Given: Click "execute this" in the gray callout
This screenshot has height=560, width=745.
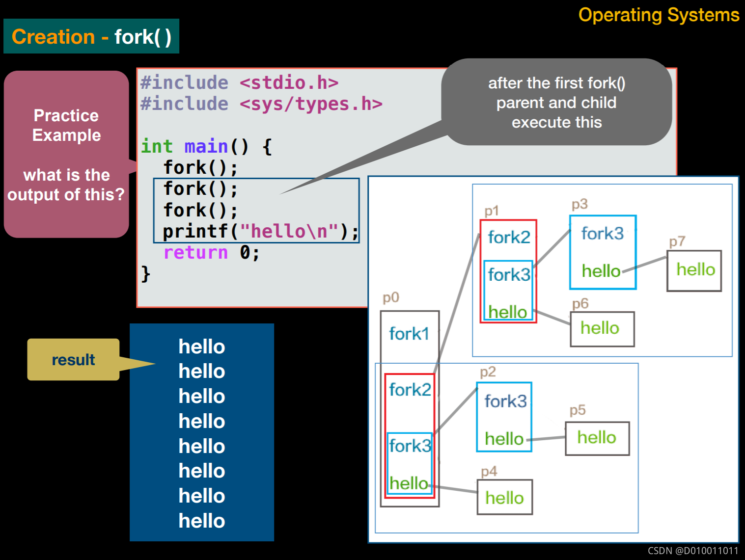Looking at the screenshot, I should 556,122.
